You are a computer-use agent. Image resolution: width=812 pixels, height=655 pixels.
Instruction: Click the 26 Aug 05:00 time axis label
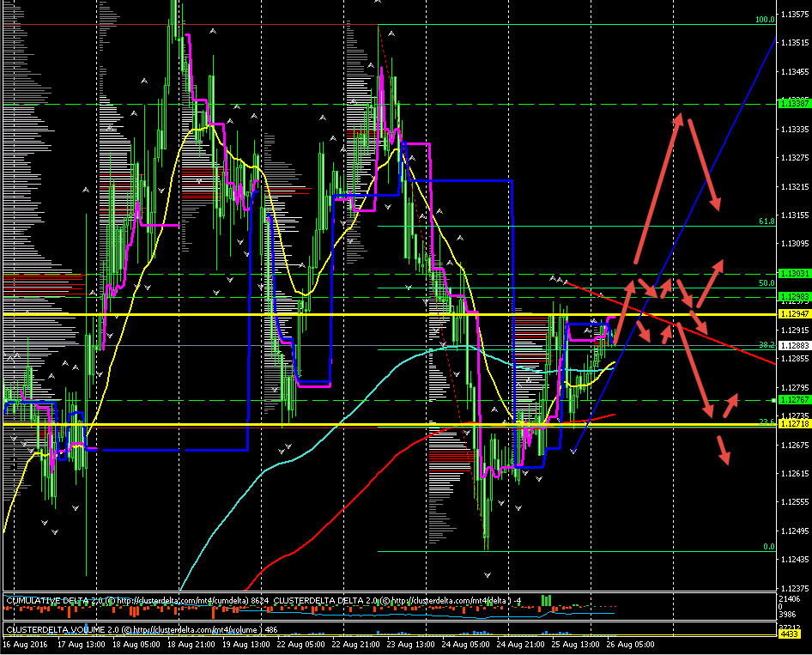pyautogui.click(x=630, y=645)
